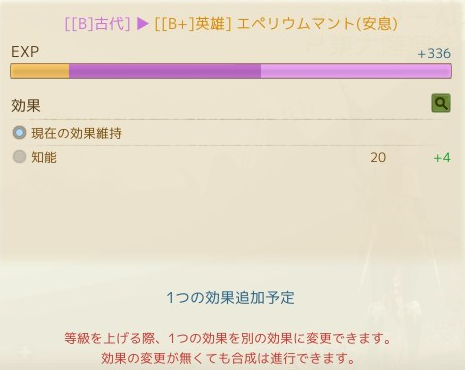
Task: Click the green +4 bonus value
Action: [442, 157]
